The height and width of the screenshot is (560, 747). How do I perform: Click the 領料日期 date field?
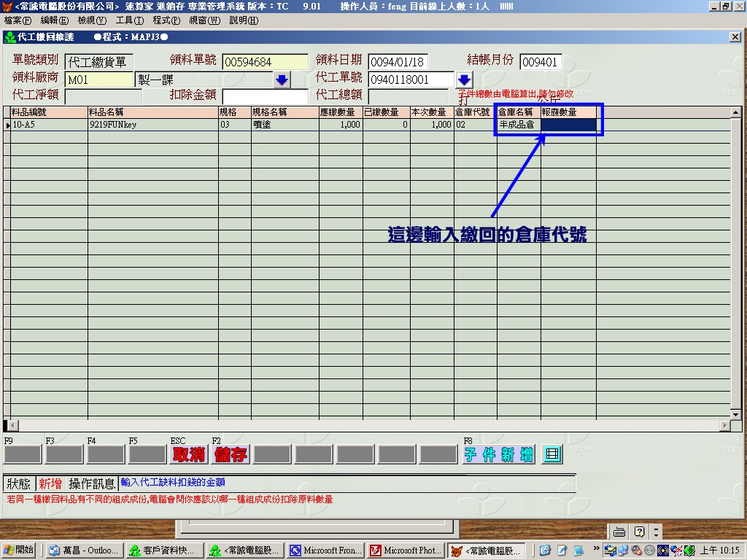click(x=398, y=62)
